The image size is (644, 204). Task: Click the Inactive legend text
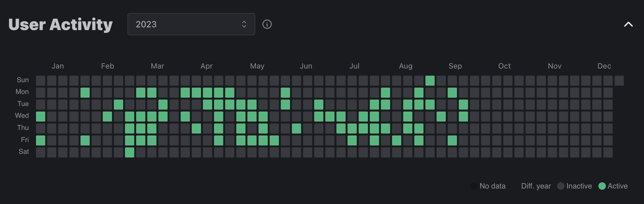(x=579, y=186)
